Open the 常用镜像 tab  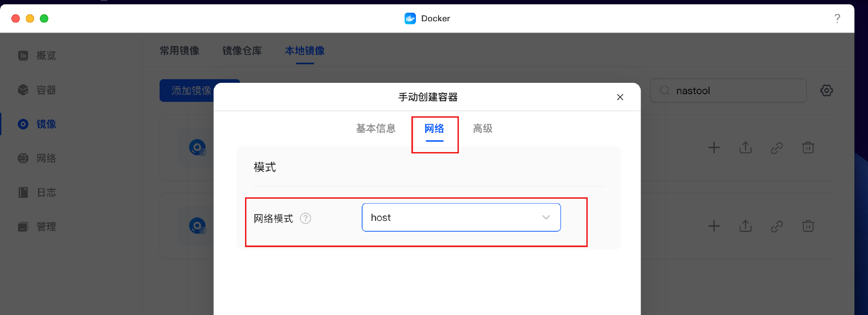pyautogui.click(x=179, y=51)
